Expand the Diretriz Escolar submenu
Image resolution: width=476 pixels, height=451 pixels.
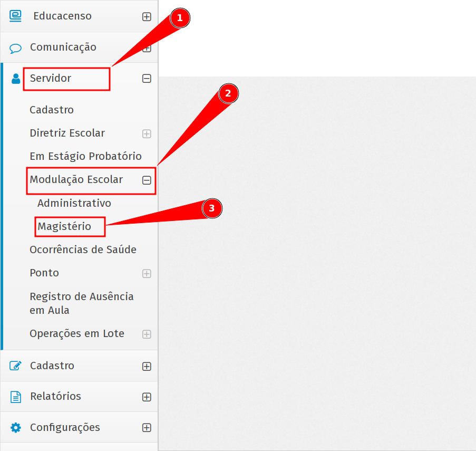[147, 133]
